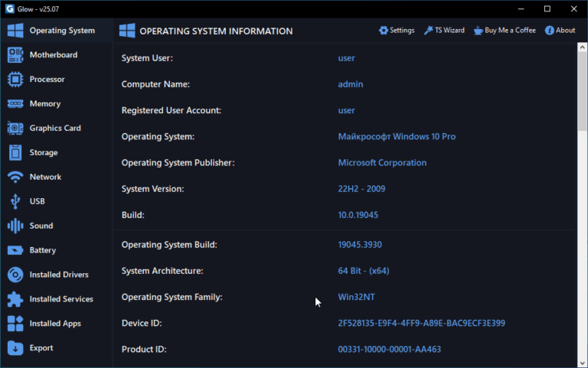Viewport: 588px width, 368px height.
Task: Open the Storage section label
Action: coord(44,152)
